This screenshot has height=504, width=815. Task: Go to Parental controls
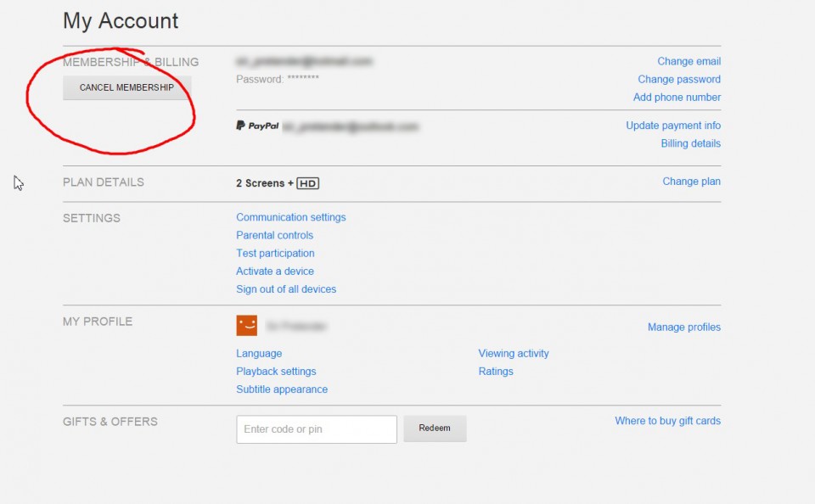[x=274, y=235]
